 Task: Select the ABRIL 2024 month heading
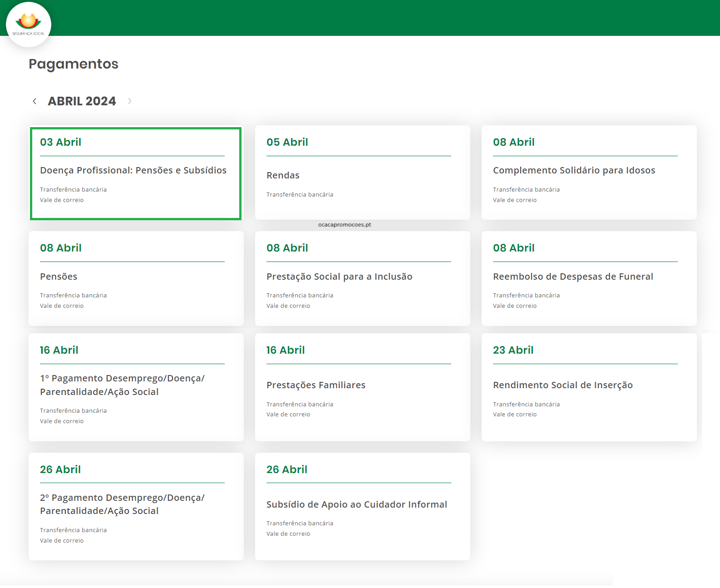point(82,101)
